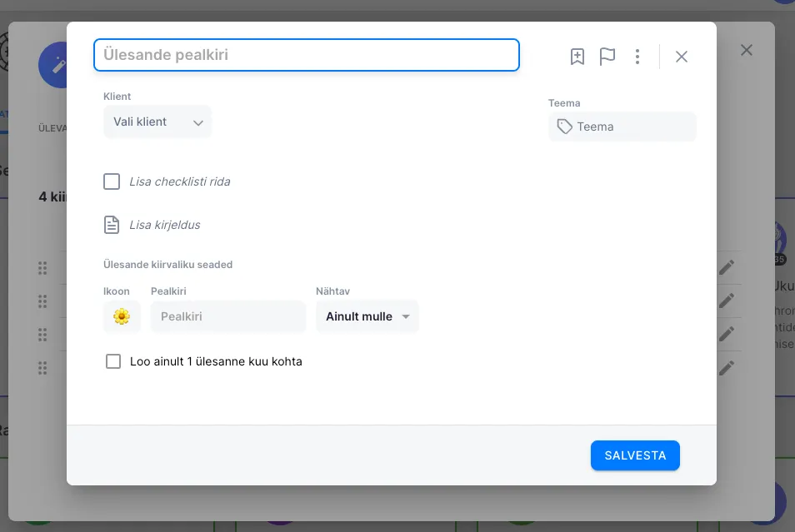Open the three-dot more options menu
This screenshot has width=795, height=532.
click(x=637, y=57)
